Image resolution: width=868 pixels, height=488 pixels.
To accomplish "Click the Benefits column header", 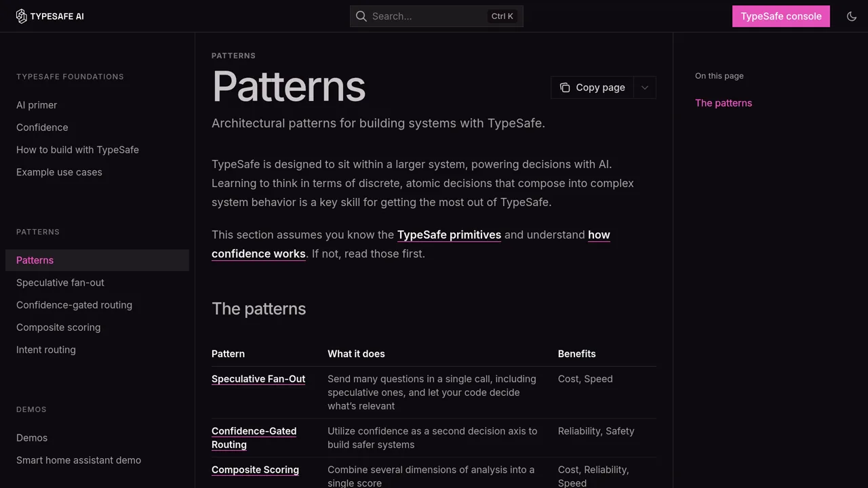I will pos(577,354).
